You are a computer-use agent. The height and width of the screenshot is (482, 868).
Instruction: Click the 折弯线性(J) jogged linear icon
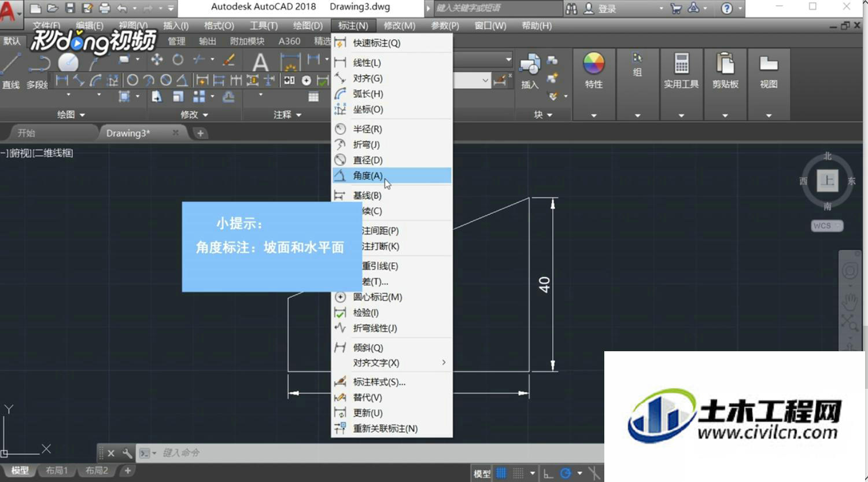[x=341, y=328]
